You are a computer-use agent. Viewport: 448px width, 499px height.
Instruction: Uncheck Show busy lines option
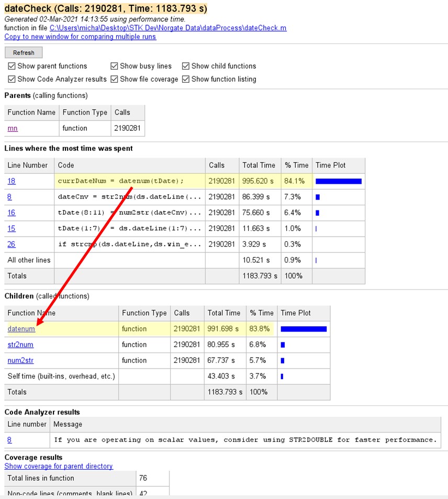click(x=115, y=66)
